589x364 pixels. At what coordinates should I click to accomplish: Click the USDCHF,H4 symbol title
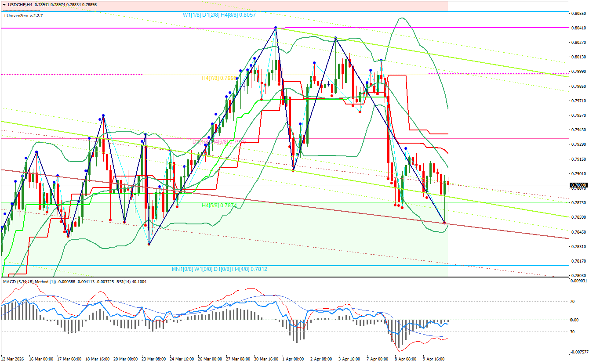(20, 4)
